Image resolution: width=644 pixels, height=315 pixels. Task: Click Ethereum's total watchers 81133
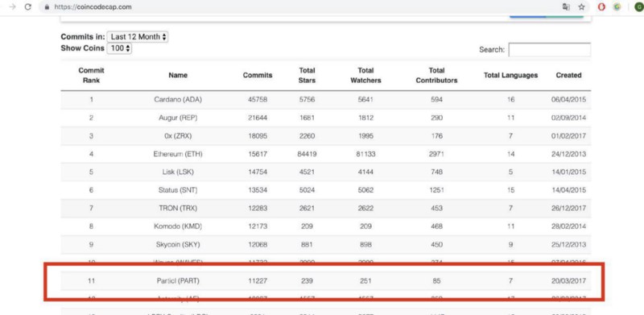(x=365, y=154)
